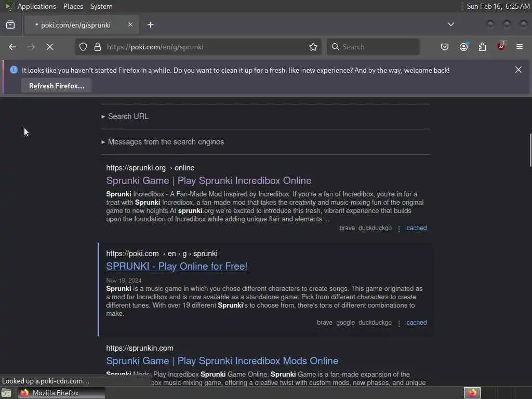Open the tracking protection shield icon

[83, 47]
